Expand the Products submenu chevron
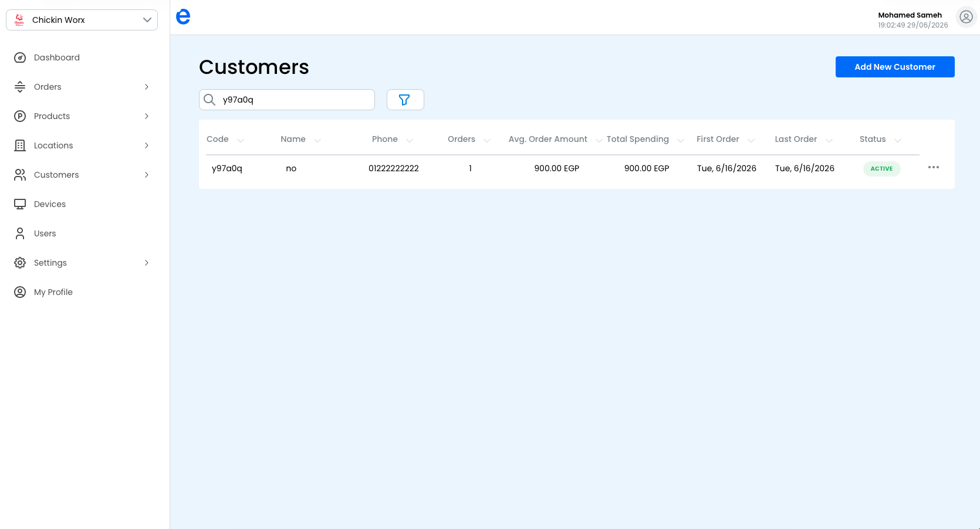The width and height of the screenshot is (980, 529). click(147, 116)
